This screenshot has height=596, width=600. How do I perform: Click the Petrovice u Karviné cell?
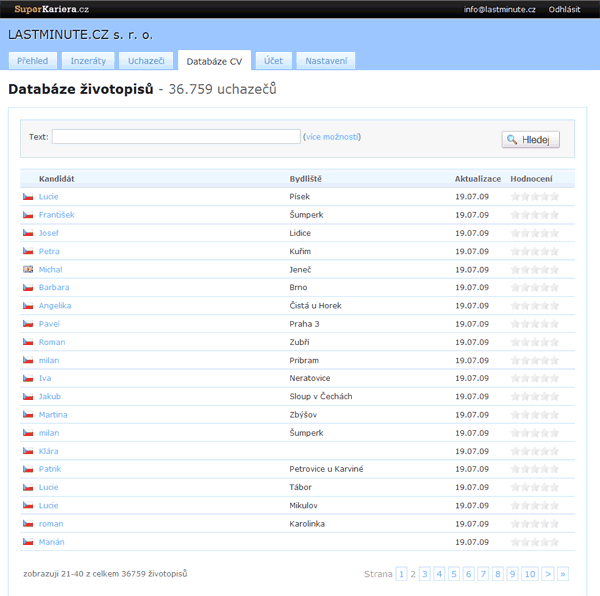pyautogui.click(x=326, y=469)
